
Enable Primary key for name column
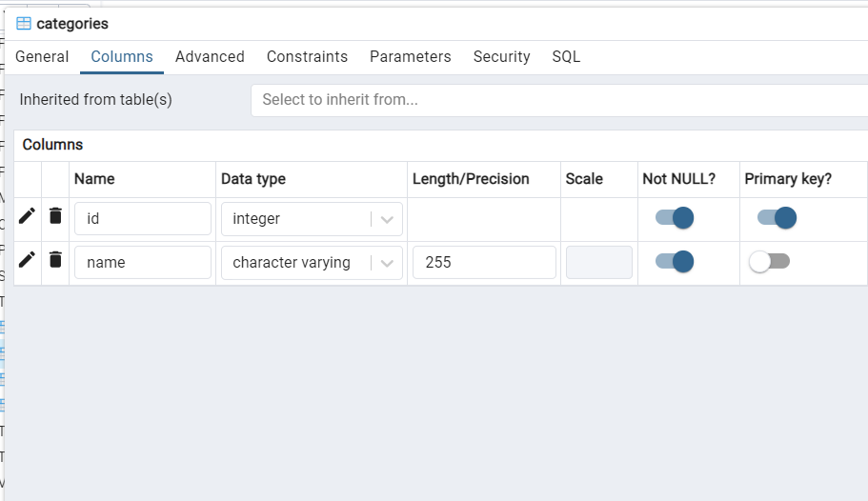click(769, 262)
